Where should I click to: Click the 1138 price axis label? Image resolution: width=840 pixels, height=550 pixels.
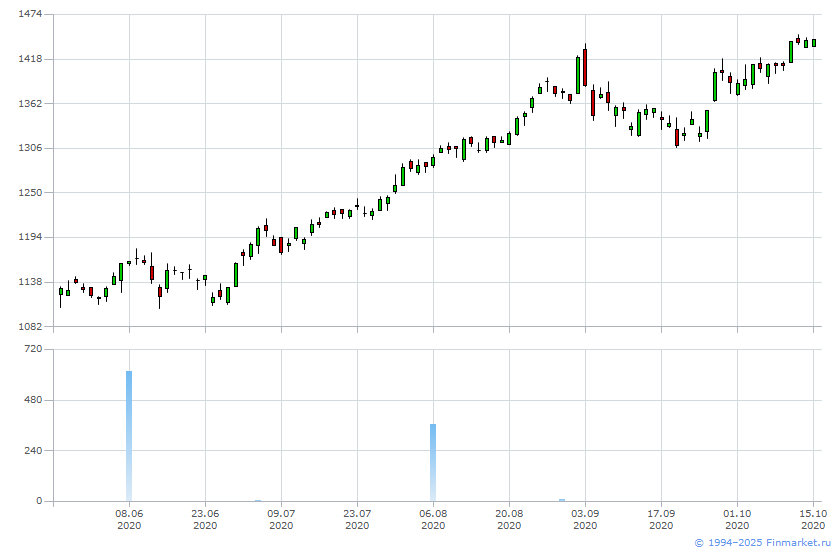[30, 282]
